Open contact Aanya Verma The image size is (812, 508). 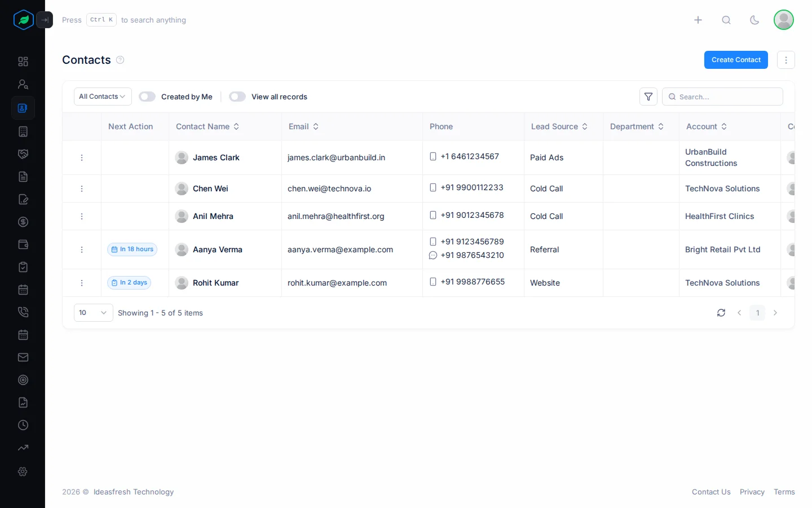(218, 249)
